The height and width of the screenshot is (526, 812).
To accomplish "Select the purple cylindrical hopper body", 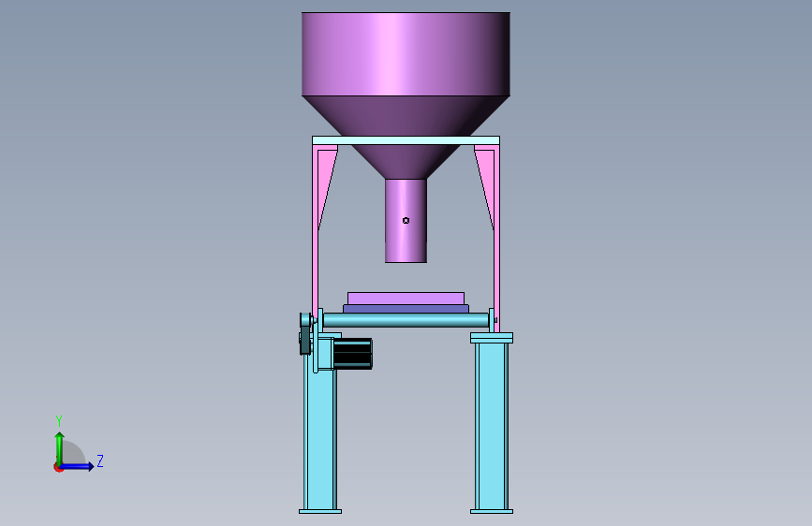I will 406,54.
